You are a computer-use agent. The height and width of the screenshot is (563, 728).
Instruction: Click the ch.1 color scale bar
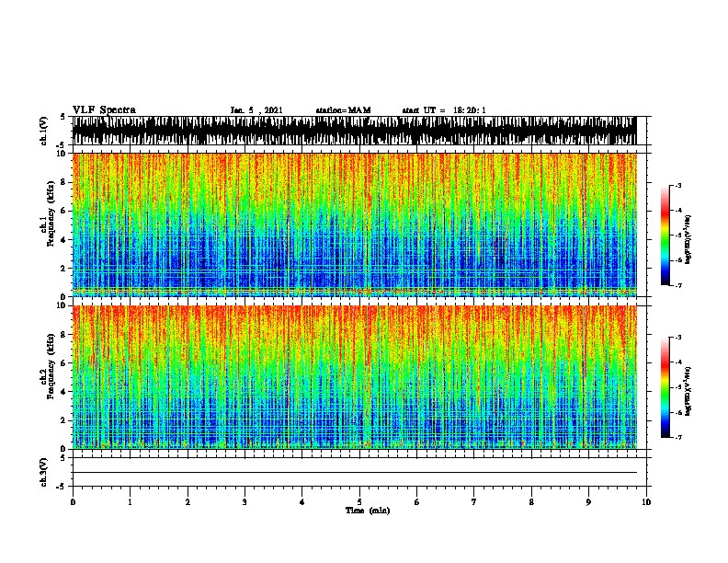665,236
